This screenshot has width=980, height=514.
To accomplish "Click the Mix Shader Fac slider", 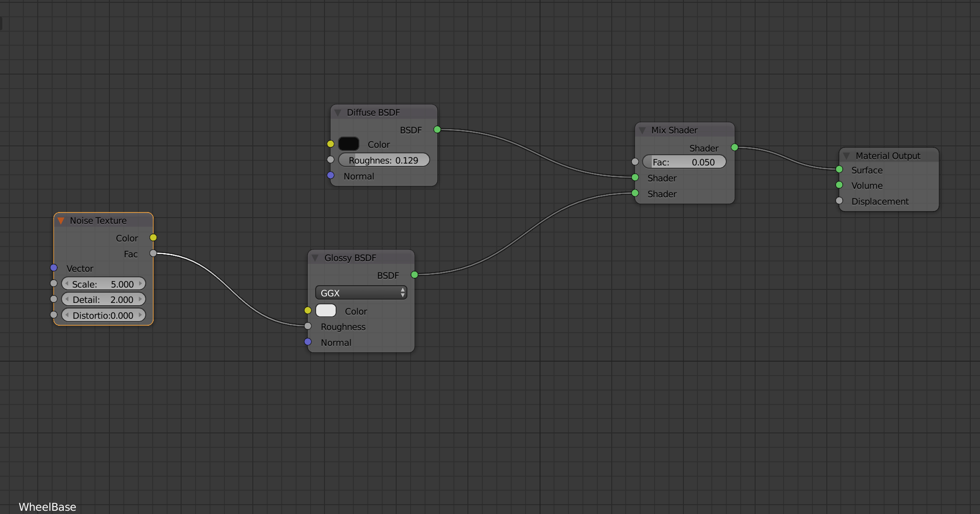I will [684, 162].
